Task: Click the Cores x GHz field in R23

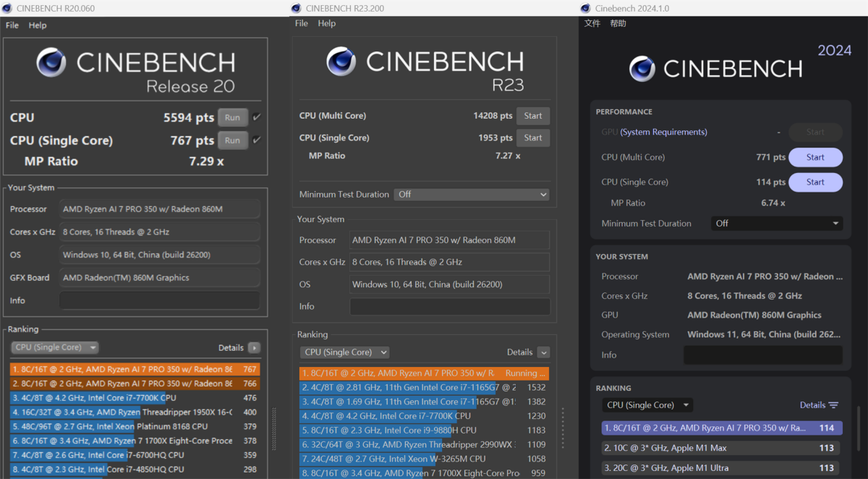Action: pos(450,262)
